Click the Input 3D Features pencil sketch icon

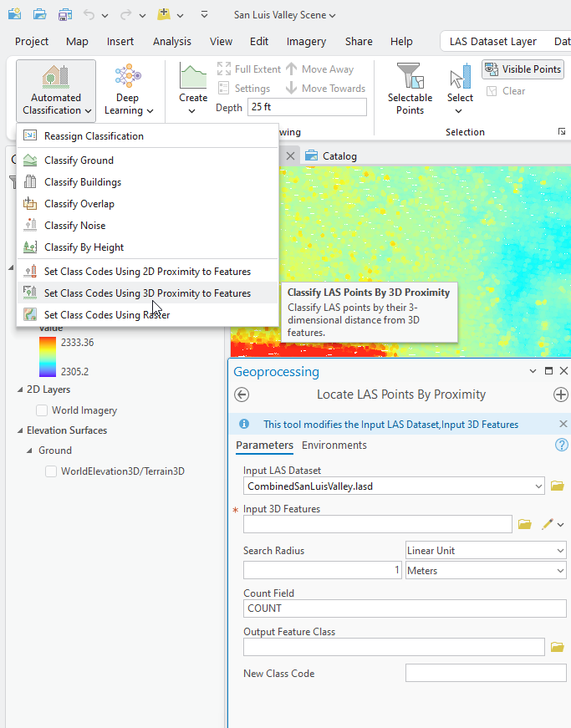548,524
